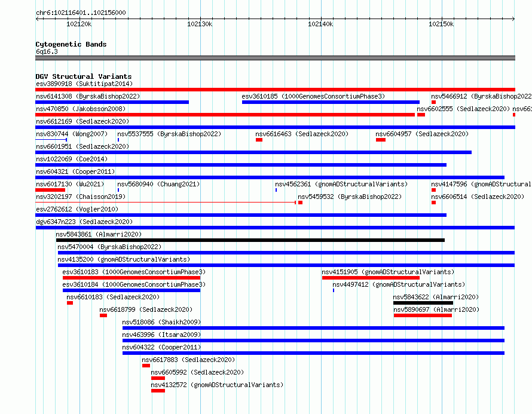Click nsv518086 (Shaikh2009) label

(x=161, y=322)
